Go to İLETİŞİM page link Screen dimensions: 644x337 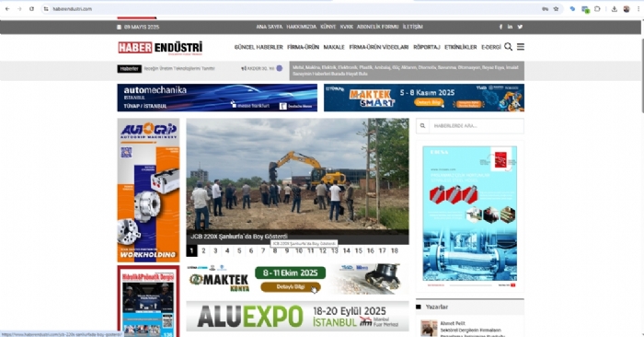(x=413, y=27)
